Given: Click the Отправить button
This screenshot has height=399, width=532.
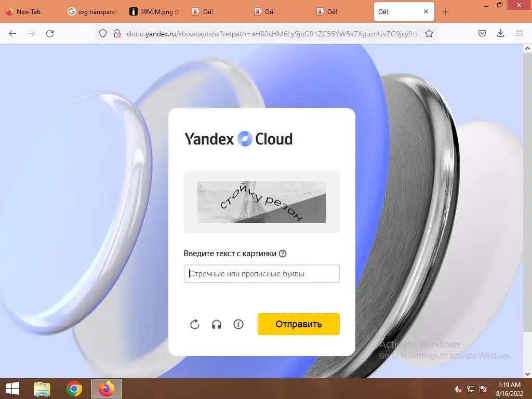Looking at the screenshot, I should coord(299,324).
